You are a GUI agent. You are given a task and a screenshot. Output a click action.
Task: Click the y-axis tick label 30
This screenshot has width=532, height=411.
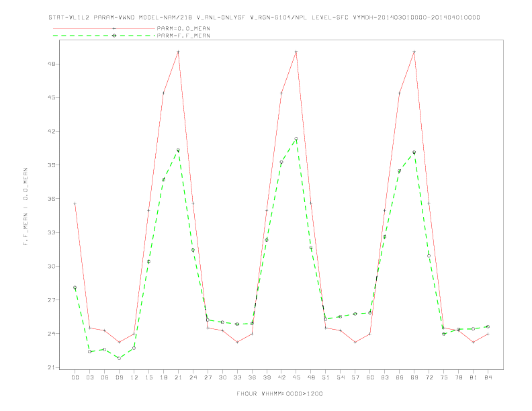(51, 266)
